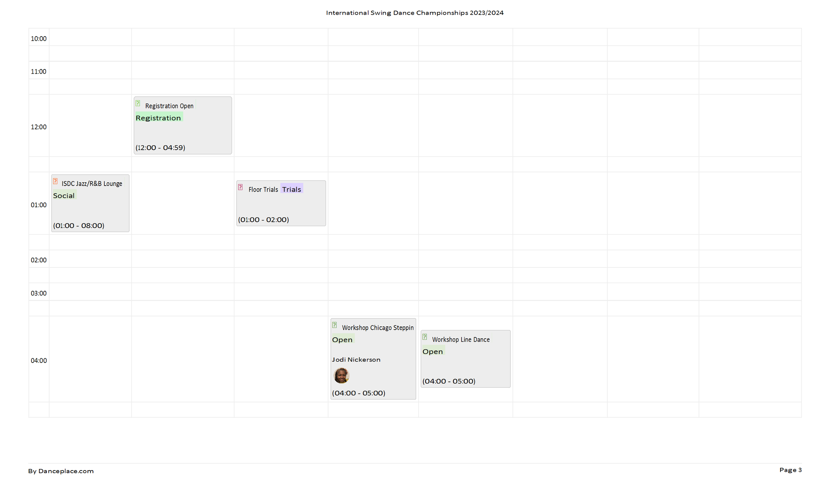Open the Registration Open event title
830x504 pixels.
[x=169, y=106]
